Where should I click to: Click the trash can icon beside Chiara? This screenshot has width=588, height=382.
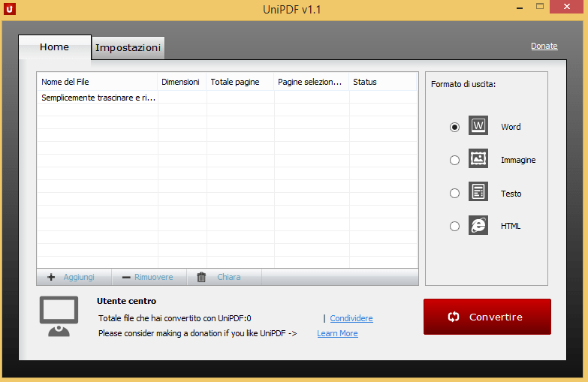pyautogui.click(x=201, y=277)
